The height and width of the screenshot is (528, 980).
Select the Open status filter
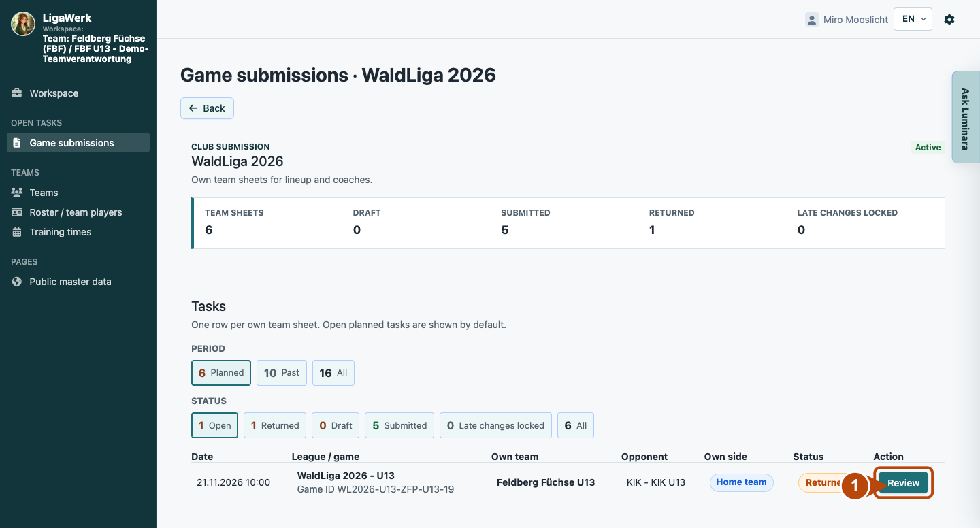click(215, 425)
